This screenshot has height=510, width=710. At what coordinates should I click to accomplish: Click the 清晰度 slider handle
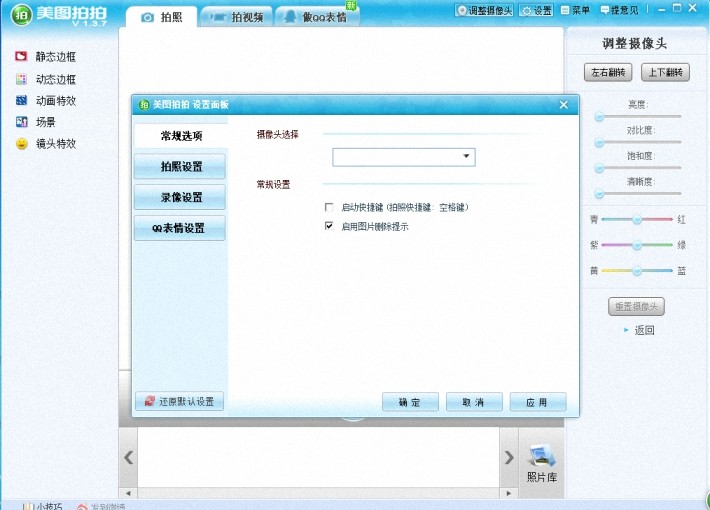(x=599, y=194)
